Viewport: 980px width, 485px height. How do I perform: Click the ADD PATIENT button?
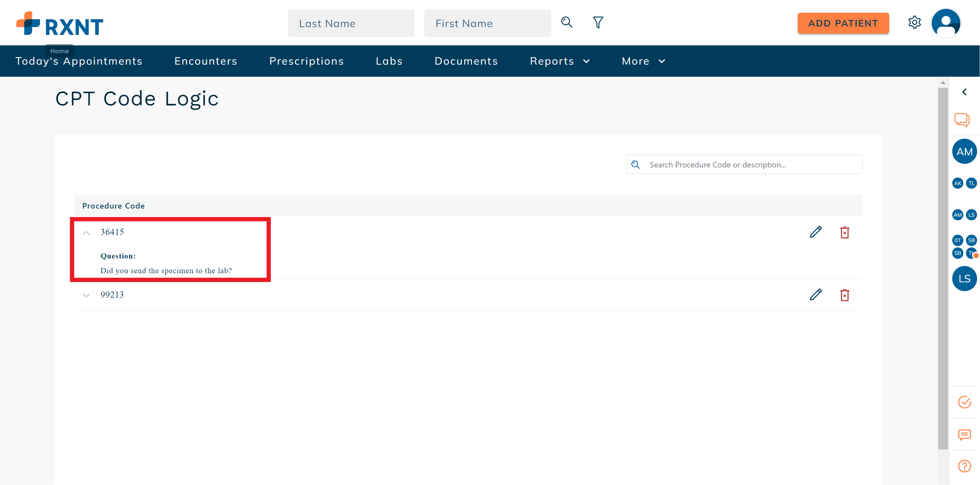843,23
